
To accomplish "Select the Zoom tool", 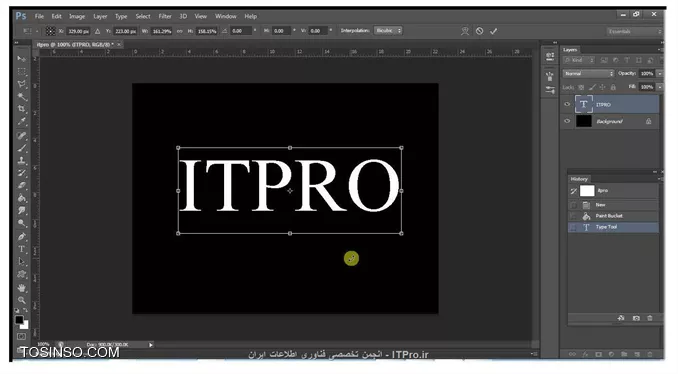I will [22, 300].
